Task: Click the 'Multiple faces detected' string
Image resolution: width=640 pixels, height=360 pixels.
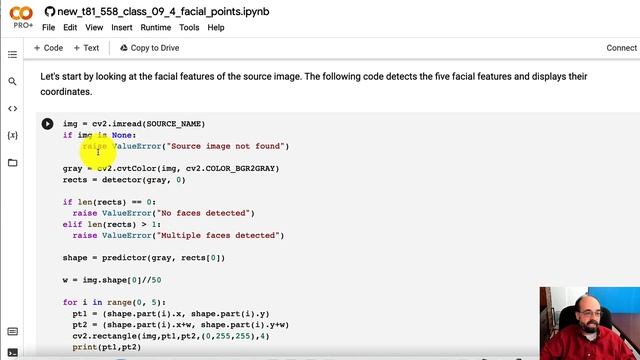Action: (x=218, y=236)
